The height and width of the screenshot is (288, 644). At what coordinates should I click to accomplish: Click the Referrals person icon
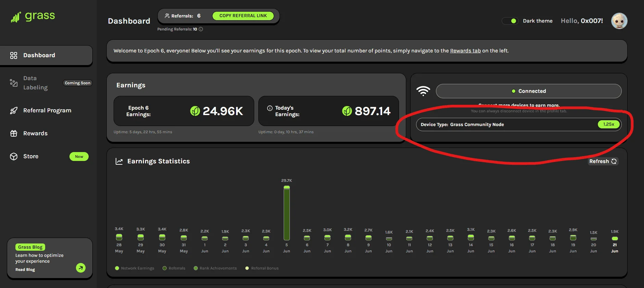point(167,16)
